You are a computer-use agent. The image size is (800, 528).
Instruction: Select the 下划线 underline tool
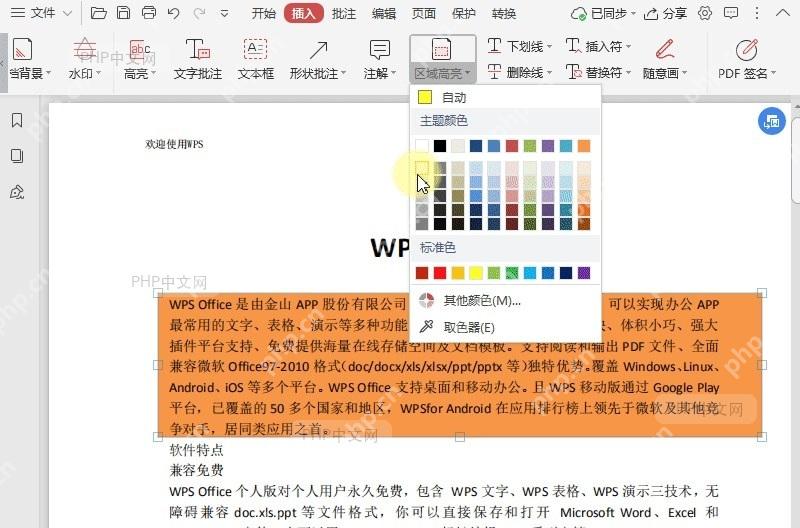tap(519, 46)
